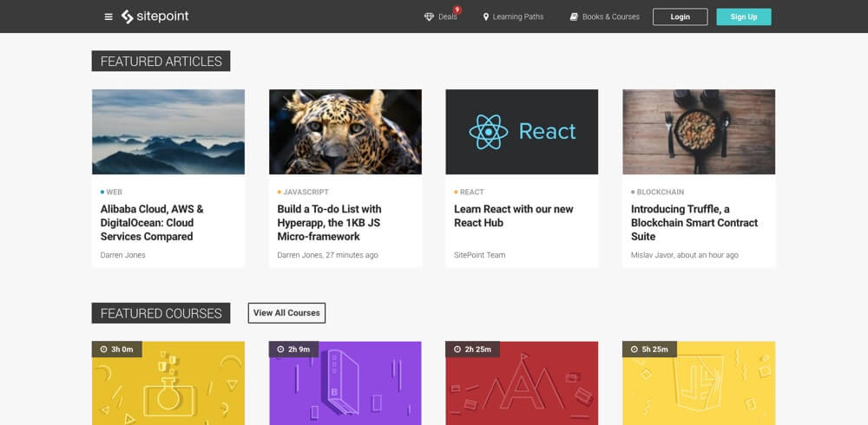
Task: Click the React logo article thumbnail
Action: (x=522, y=132)
